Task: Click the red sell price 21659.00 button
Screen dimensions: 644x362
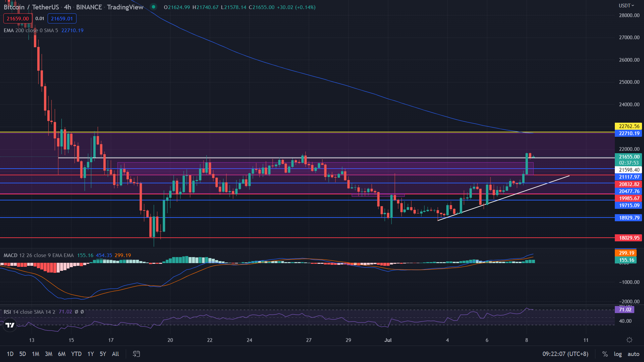Action: pos(18,18)
